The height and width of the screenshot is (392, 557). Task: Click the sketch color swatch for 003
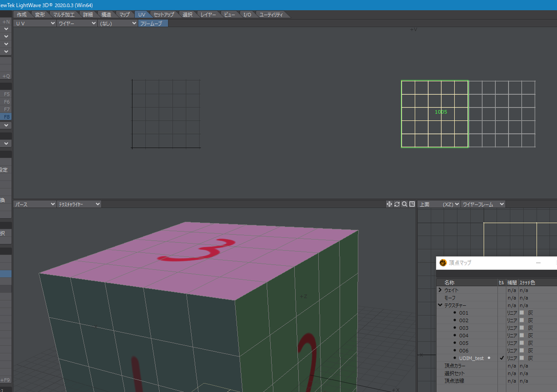pyautogui.click(x=522, y=328)
